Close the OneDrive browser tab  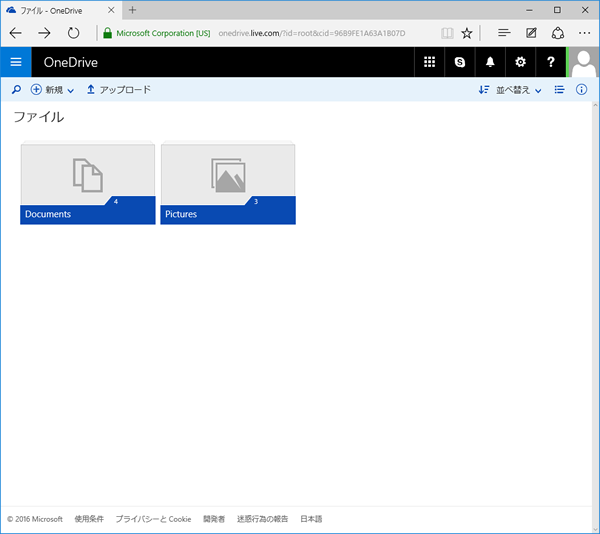point(111,10)
